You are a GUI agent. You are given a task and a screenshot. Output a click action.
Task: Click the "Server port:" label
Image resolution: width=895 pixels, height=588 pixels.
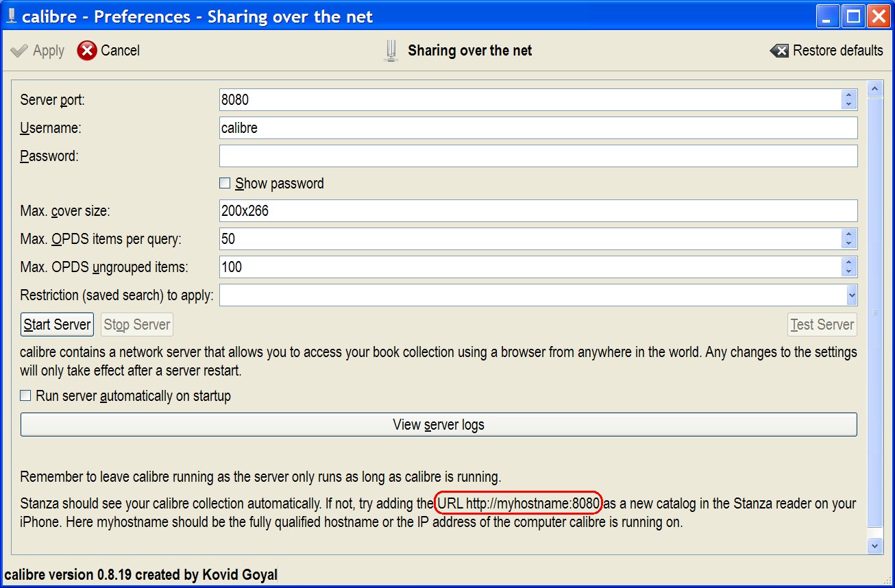(x=53, y=100)
